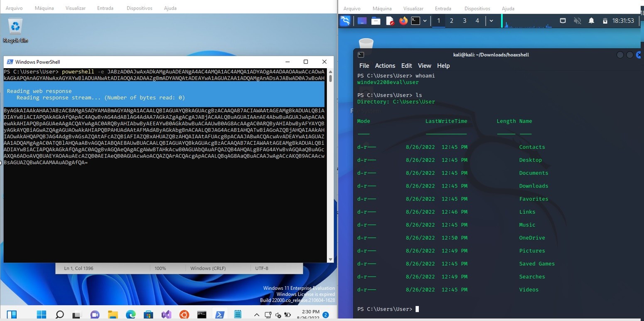Open Task View on the Windows taskbar
This screenshot has height=321, width=644.
77,315
